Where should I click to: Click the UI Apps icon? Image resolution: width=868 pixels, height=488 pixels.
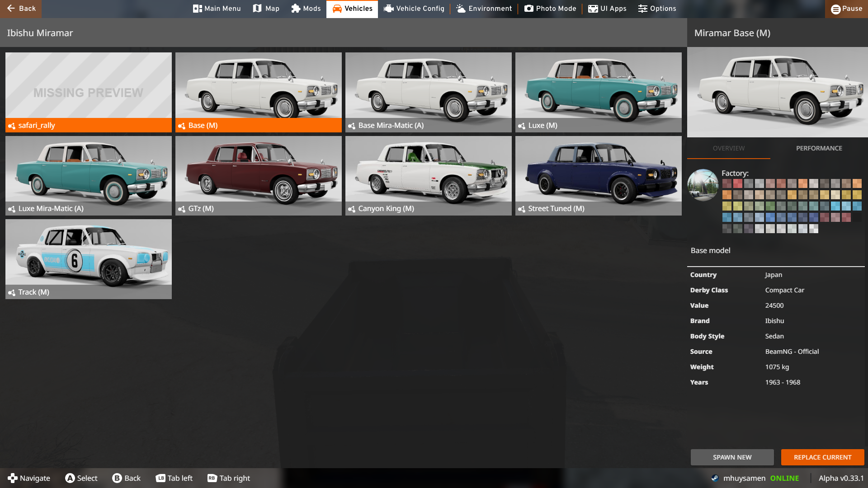click(593, 9)
